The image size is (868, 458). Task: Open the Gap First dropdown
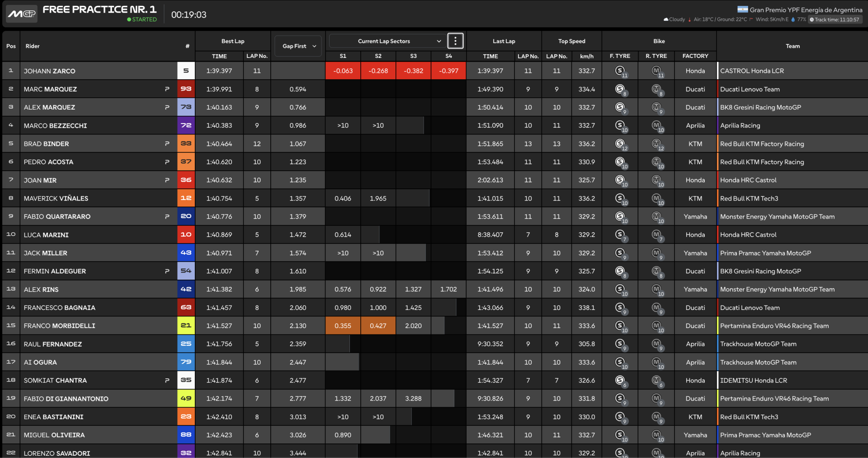point(298,46)
